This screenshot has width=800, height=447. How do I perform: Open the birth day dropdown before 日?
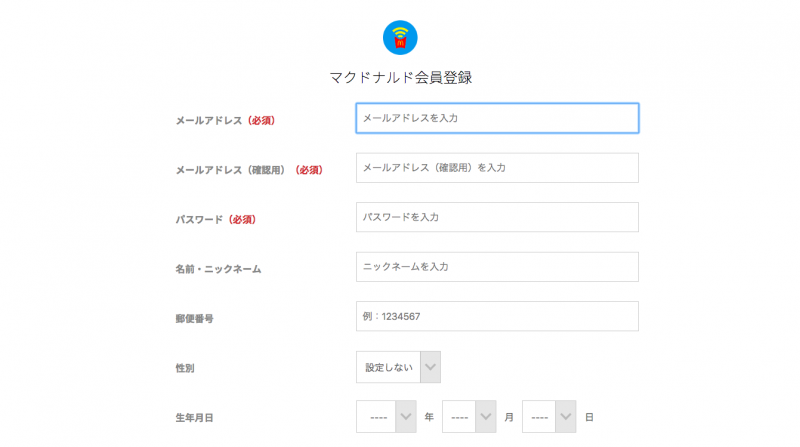tap(549, 416)
